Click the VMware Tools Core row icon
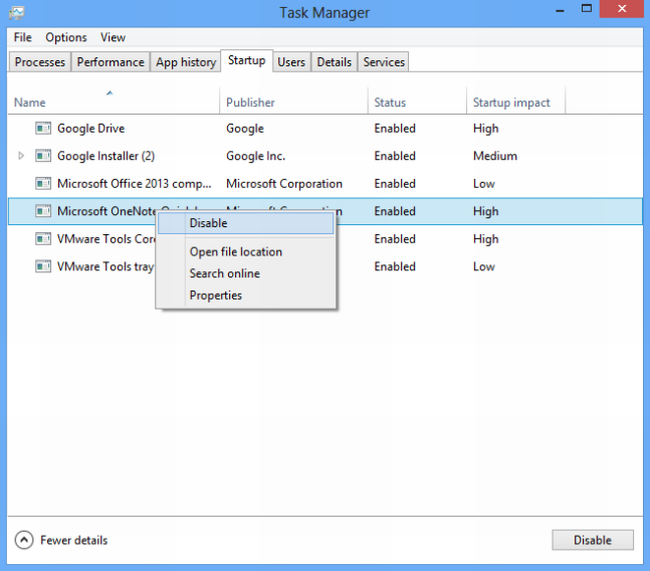This screenshot has width=650, height=571. pos(43,239)
